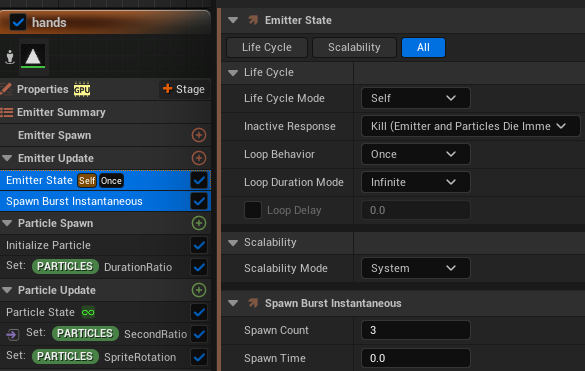Viewport: 585px width, 371px height.
Task: Collapse the Particle Update group
Action: 7,290
